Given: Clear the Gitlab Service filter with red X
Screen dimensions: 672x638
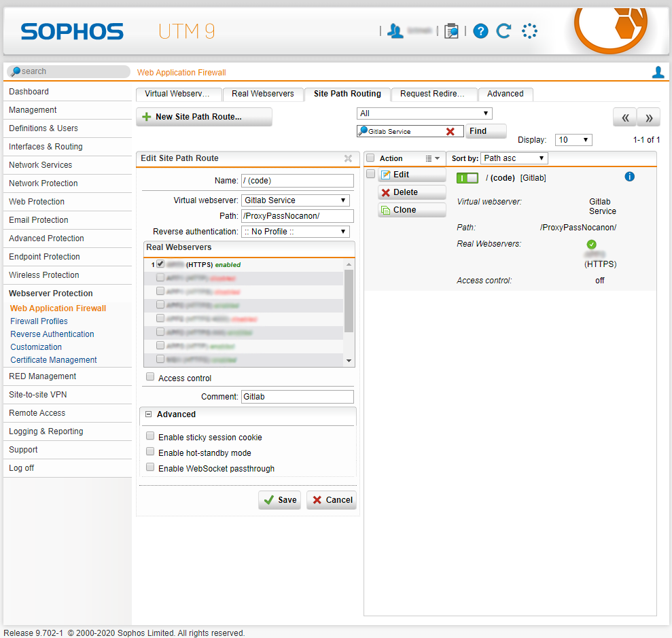Looking at the screenshot, I should [450, 132].
